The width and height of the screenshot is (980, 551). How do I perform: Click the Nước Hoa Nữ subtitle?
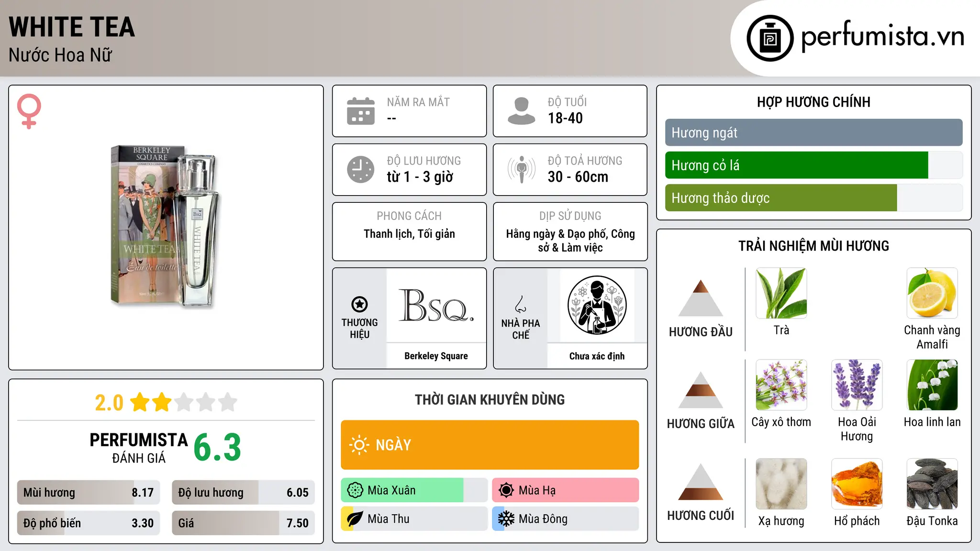[60, 55]
